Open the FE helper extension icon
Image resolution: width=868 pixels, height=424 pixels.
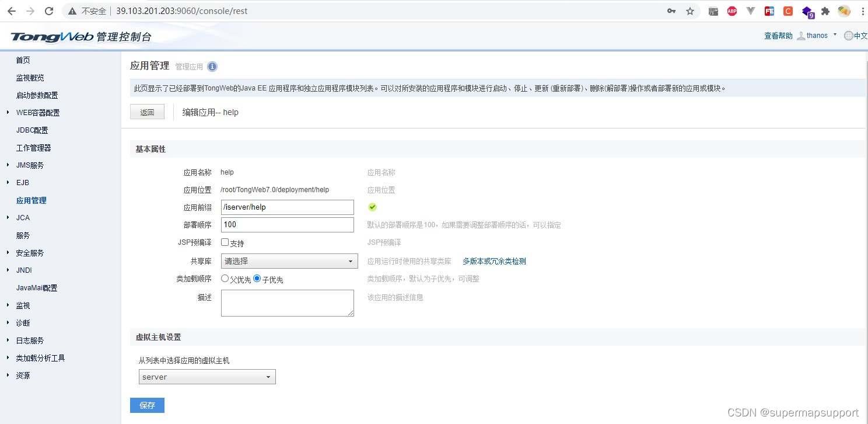(x=769, y=11)
